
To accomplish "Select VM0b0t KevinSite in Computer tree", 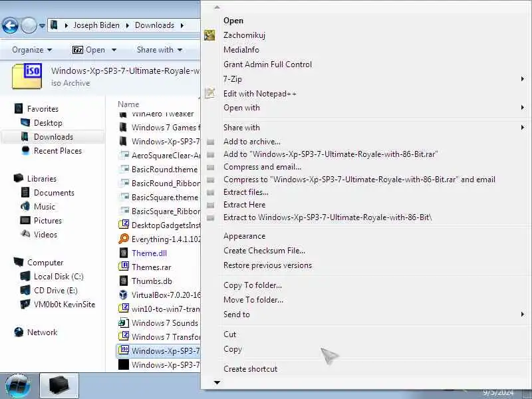I will 65,305.
